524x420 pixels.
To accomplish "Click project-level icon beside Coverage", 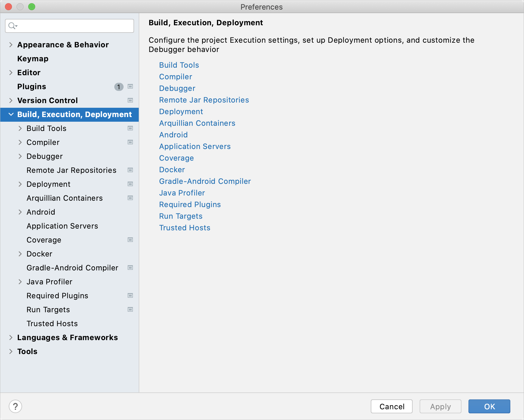I will click(x=130, y=240).
